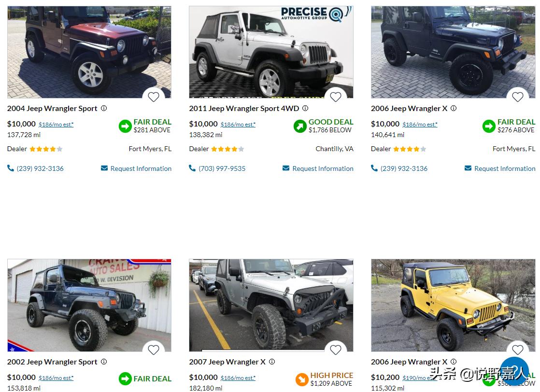The image size is (540, 392).
Task: Click phone icon for (703) 997-9535
Action: click(192, 168)
